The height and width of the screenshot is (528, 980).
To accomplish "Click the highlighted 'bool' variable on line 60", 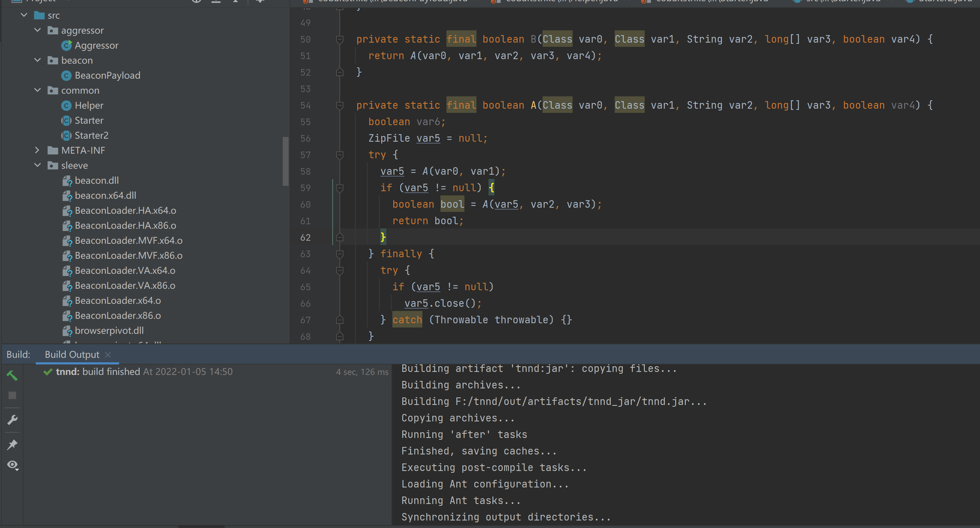I will 452,204.
